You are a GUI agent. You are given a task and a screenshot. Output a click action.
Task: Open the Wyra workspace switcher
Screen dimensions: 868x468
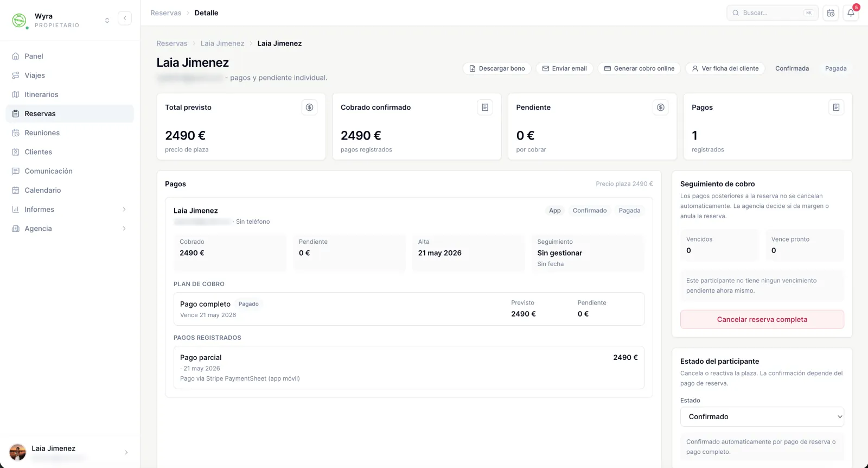(107, 20)
